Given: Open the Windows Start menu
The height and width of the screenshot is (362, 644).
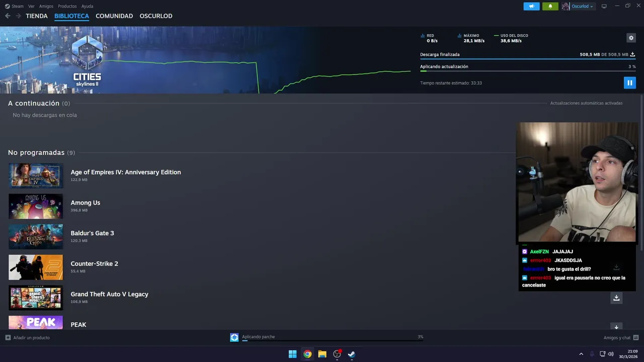Looking at the screenshot, I should point(292,354).
